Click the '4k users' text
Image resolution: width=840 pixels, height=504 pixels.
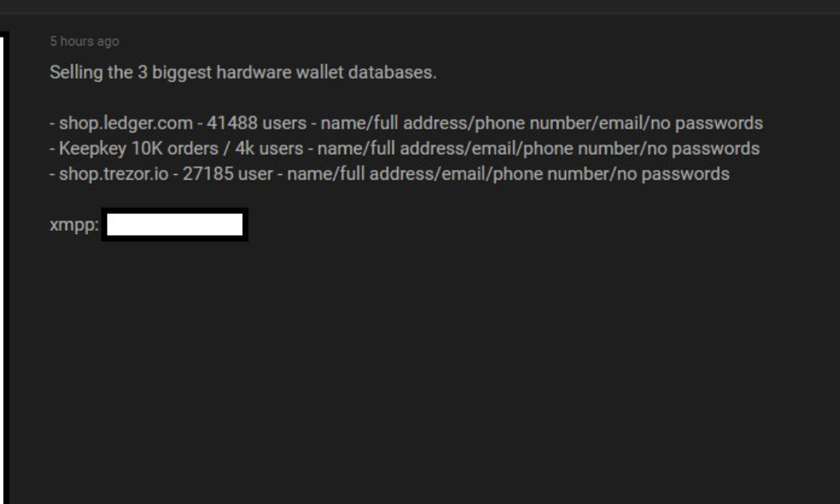[269, 149]
